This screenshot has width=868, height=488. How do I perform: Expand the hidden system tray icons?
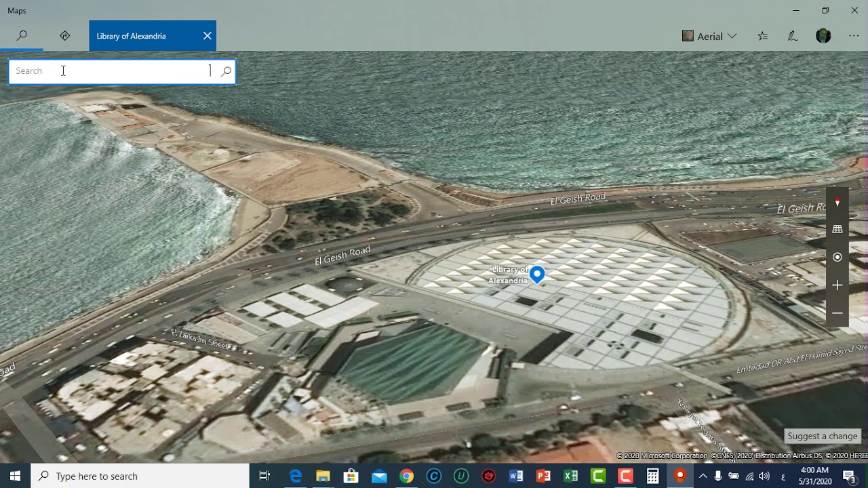click(x=703, y=476)
